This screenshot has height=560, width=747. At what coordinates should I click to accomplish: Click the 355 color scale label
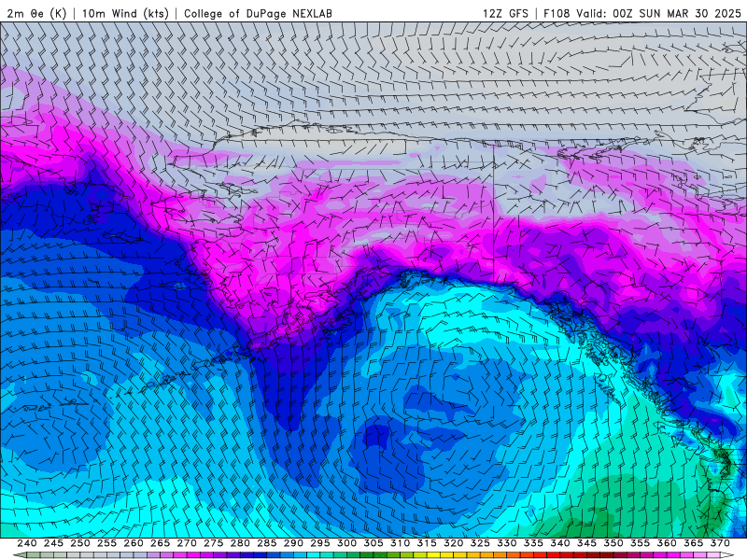coord(641,543)
